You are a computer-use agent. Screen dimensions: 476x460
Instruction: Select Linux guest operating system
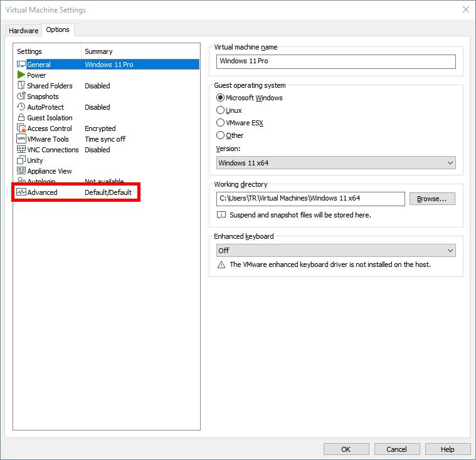[x=229, y=110]
